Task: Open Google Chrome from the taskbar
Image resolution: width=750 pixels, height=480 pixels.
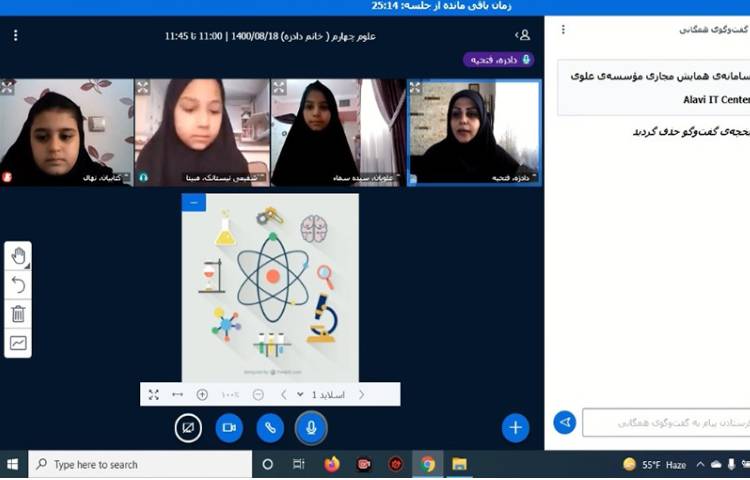Action: [x=428, y=464]
